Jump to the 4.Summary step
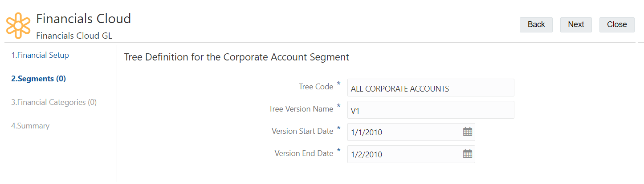644x184 pixels. pyautogui.click(x=30, y=126)
